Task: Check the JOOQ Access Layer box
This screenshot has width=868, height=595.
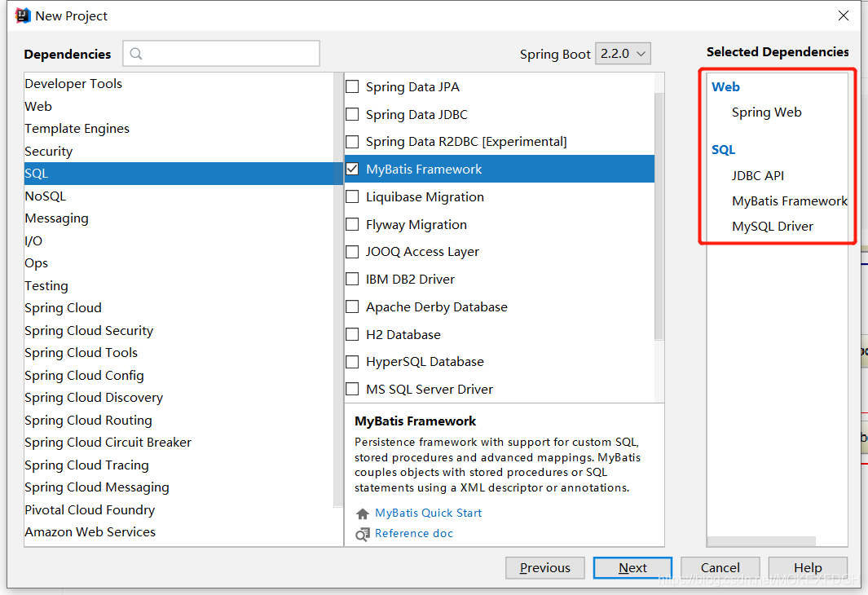Action: tap(352, 252)
